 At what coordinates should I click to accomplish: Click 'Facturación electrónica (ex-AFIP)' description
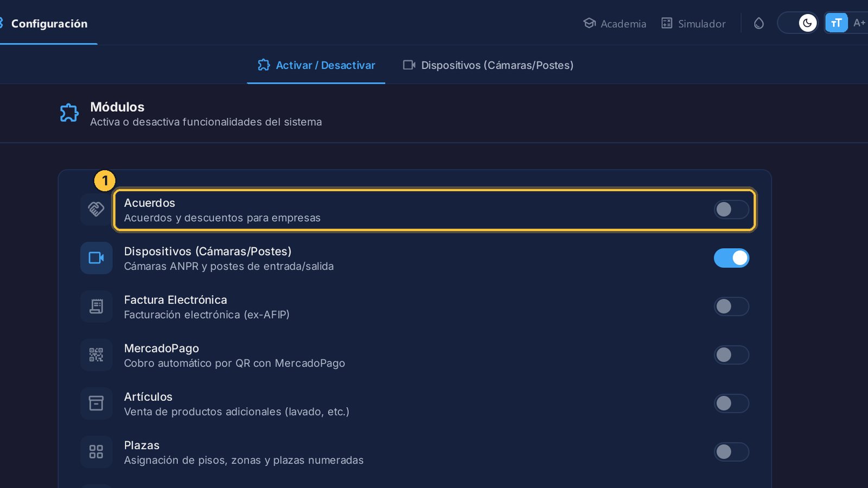click(x=207, y=314)
